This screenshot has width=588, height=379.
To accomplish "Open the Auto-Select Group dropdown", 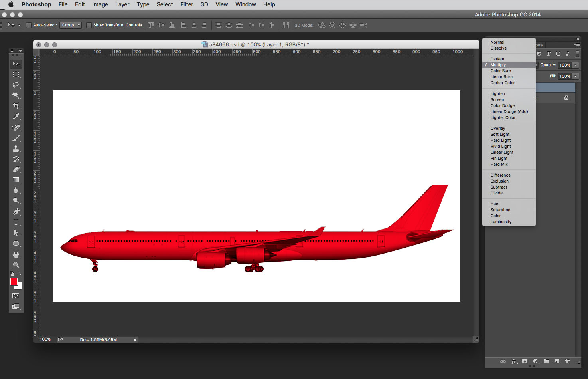I will coord(71,25).
